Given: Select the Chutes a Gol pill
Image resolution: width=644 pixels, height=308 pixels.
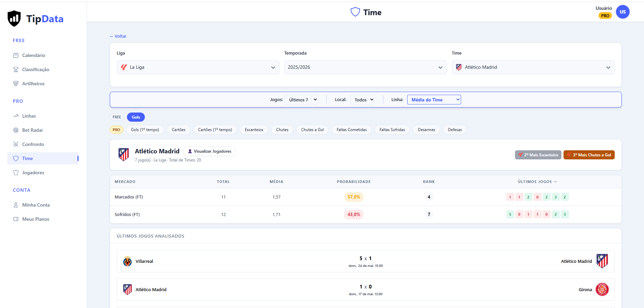Looking at the screenshot, I should click(x=312, y=130).
